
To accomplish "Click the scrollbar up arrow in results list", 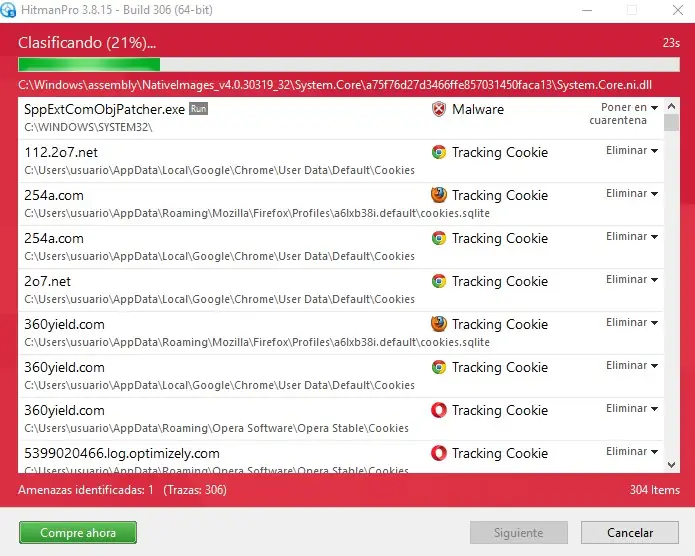I will 670,105.
